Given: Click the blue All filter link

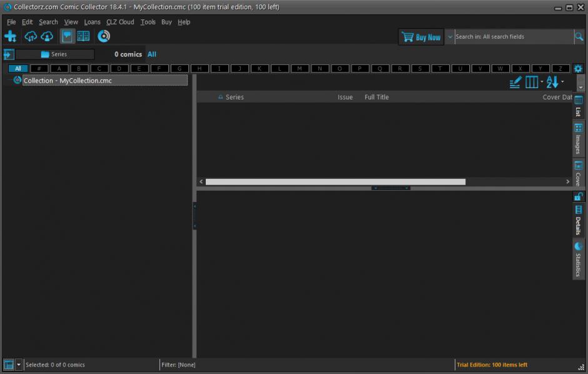Looking at the screenshot, I should (x=152, y=54).
